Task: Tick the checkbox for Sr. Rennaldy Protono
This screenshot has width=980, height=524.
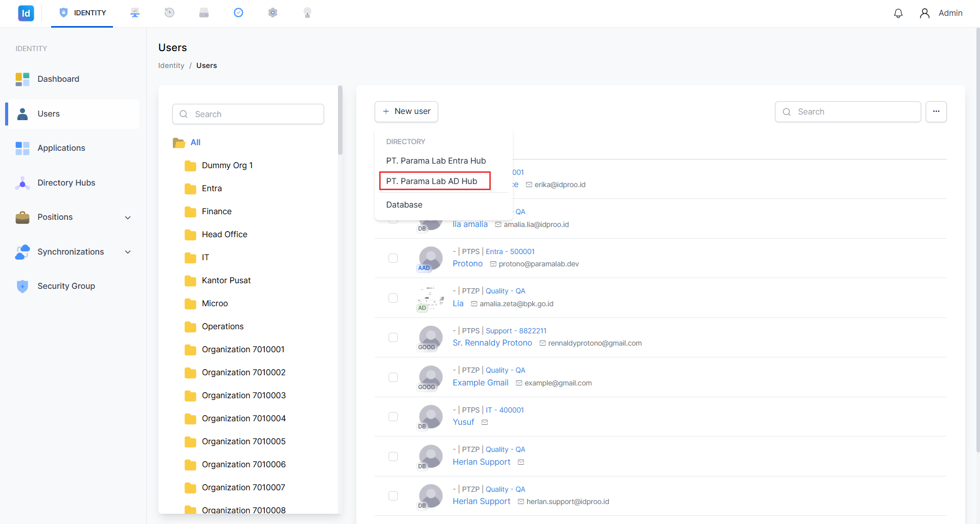Action: [393, 337]
